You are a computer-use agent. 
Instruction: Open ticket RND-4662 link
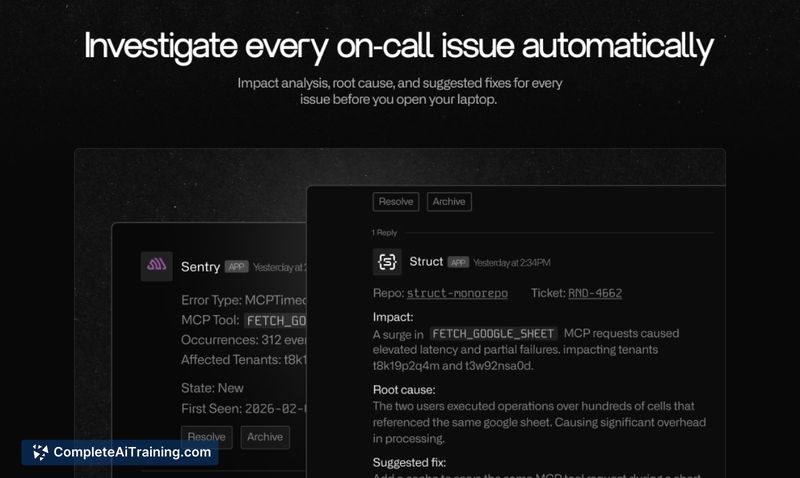595,293
